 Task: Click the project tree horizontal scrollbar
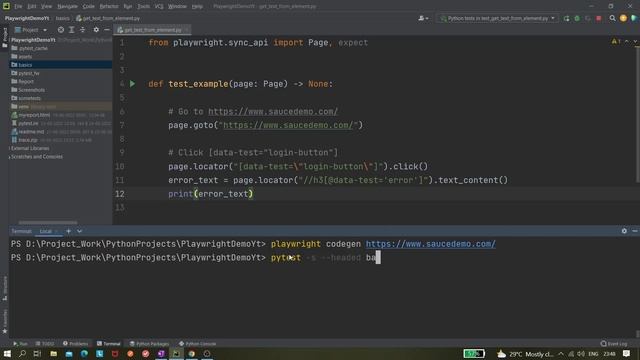(x=48, y=223)
